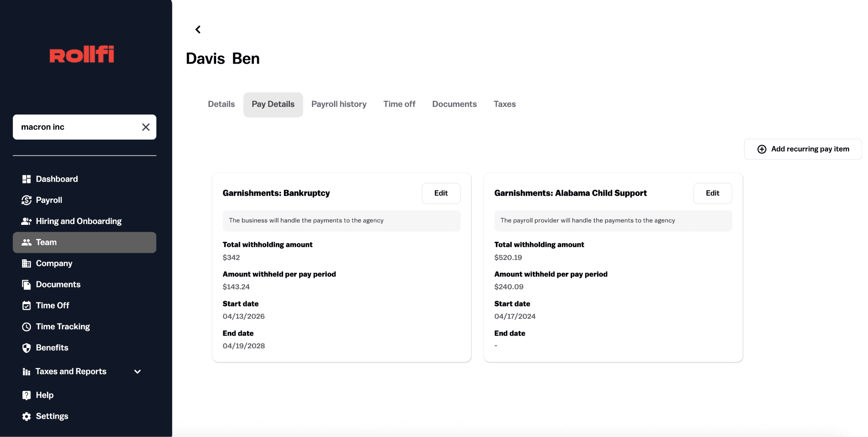
Task: Click the $143.24 per pay period value
Action: [x=236, y=287]
